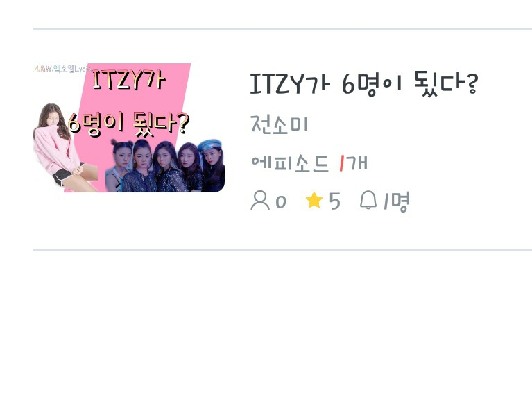Click the 1명 subscriber count
532x400 pixels.
tap(396, 201)
